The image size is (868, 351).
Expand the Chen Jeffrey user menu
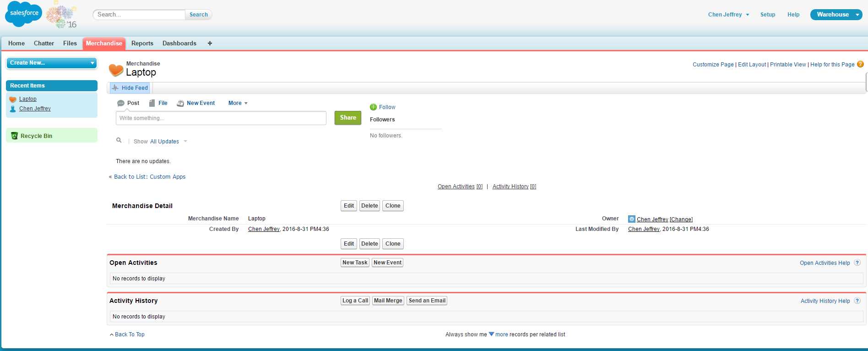(x=728, y=15)
